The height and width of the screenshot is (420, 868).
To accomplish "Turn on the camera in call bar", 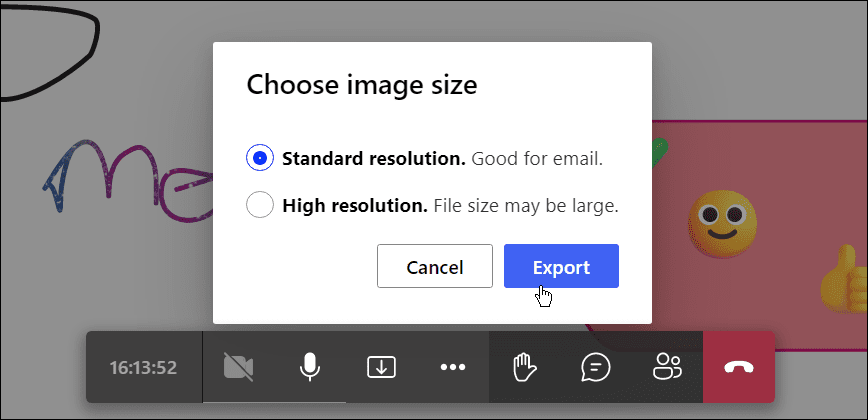I will [x=238, y=367].
